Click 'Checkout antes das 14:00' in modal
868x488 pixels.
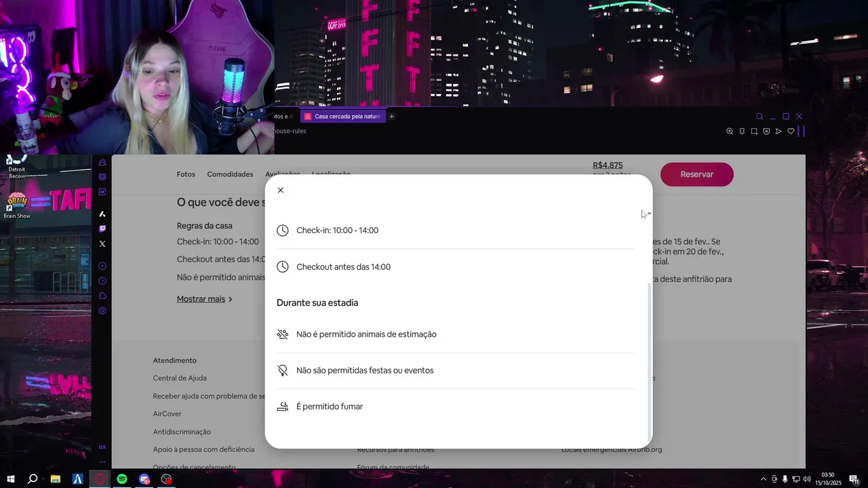pos(343,267)
